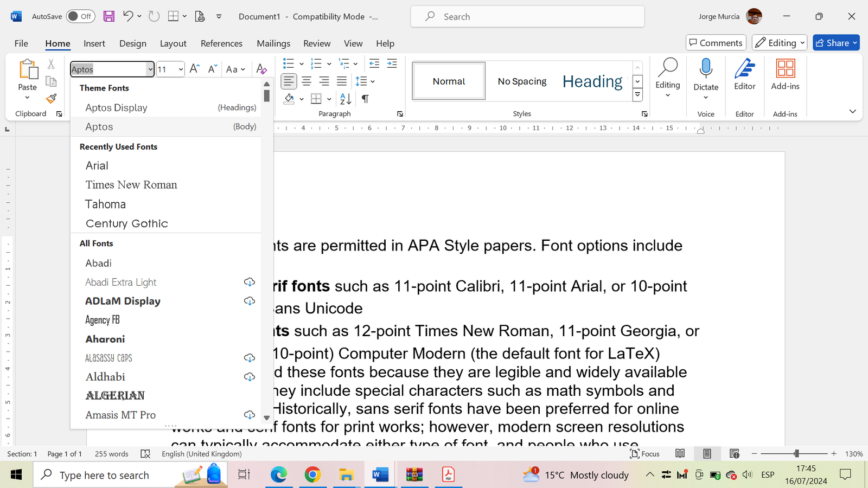Click the Paste clipboard icon
The image size is (868, 488).
28,69
